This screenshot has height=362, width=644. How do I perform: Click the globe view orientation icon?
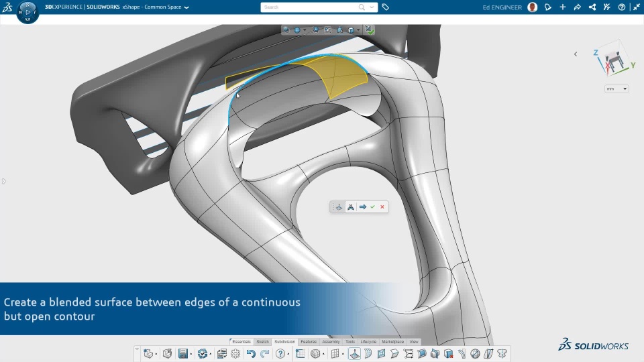(x=297, y=30)
